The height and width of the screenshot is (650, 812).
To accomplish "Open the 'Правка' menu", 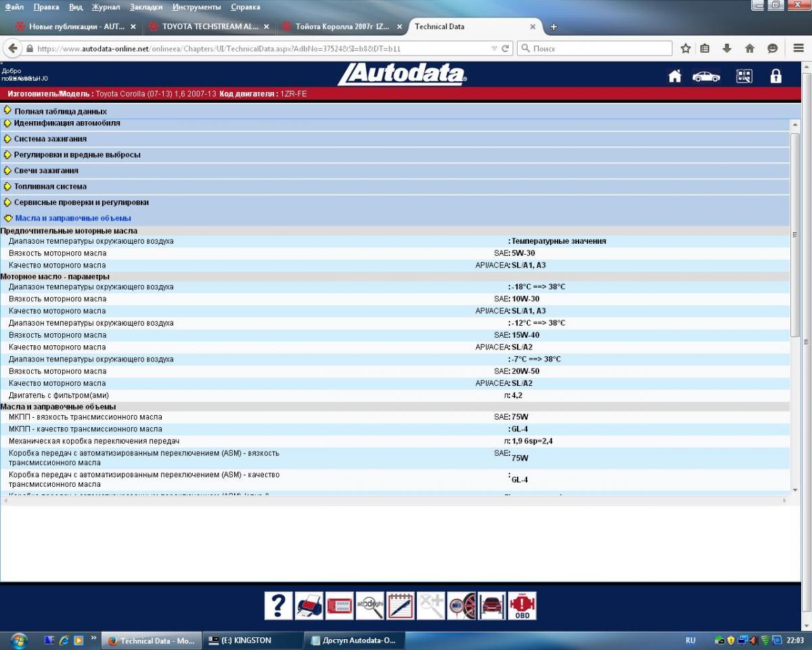I will point(46,7).
